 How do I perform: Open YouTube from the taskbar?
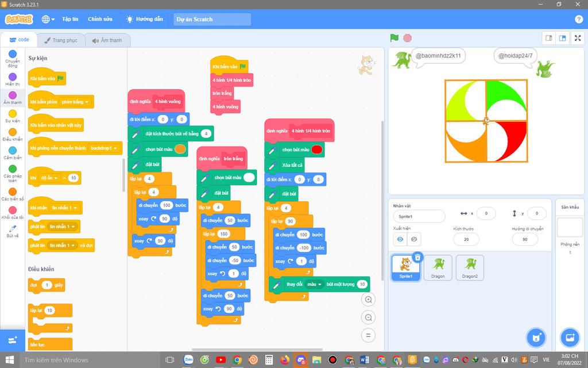[x=220, y=360]
